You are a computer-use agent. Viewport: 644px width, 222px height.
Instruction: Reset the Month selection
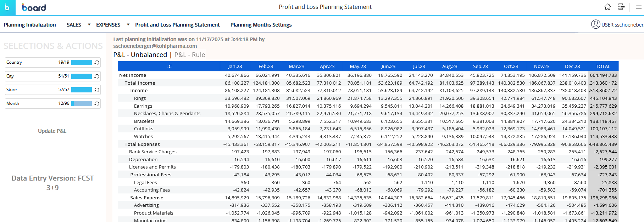coord(97,104)
